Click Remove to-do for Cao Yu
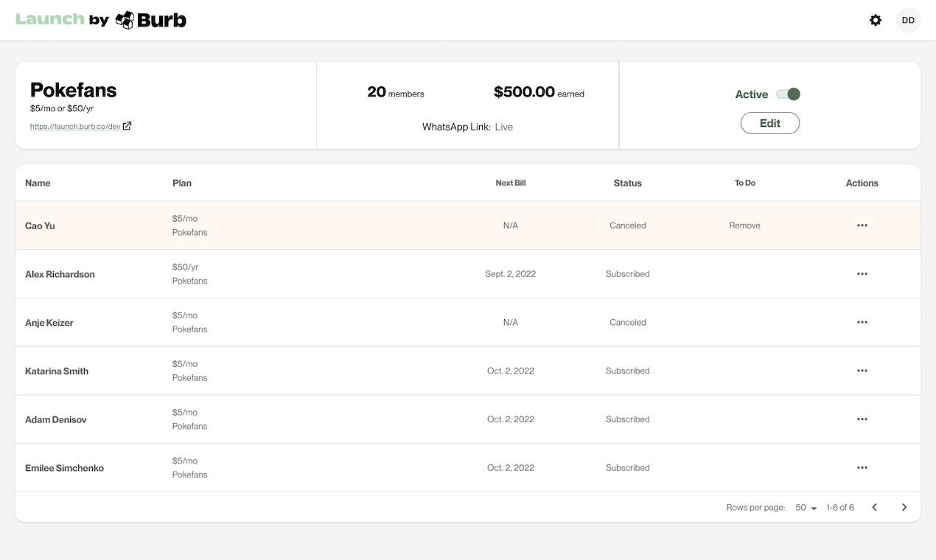This screenshot has width=936, height=560. click(x=744, y=225)
